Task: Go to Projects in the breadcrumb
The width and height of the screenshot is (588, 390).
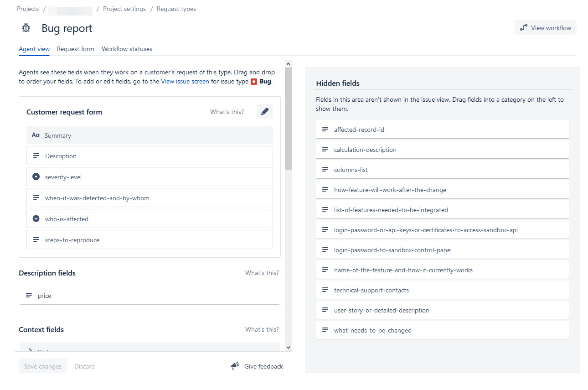Action: 28,9
